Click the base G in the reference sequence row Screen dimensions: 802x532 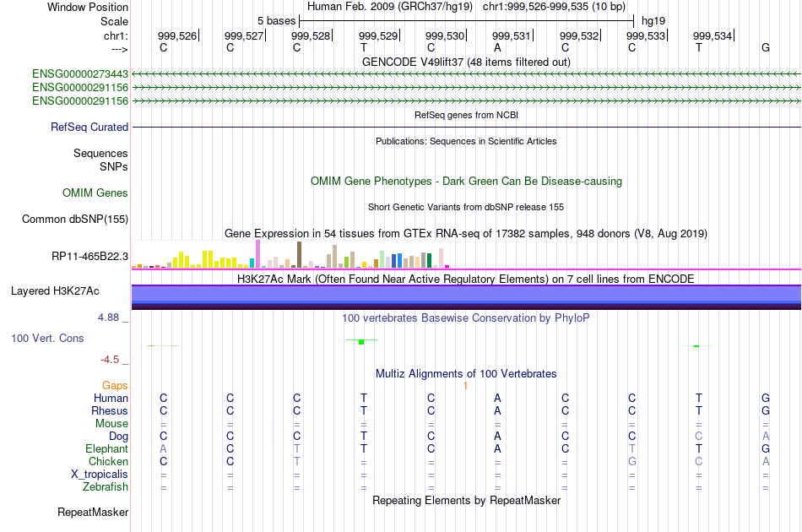765,47
